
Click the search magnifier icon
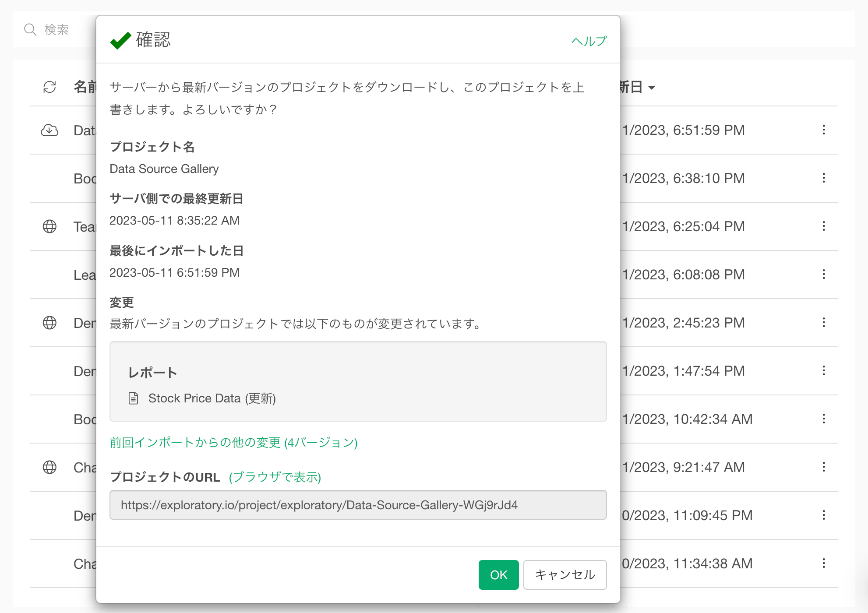(x=30, y=30)
